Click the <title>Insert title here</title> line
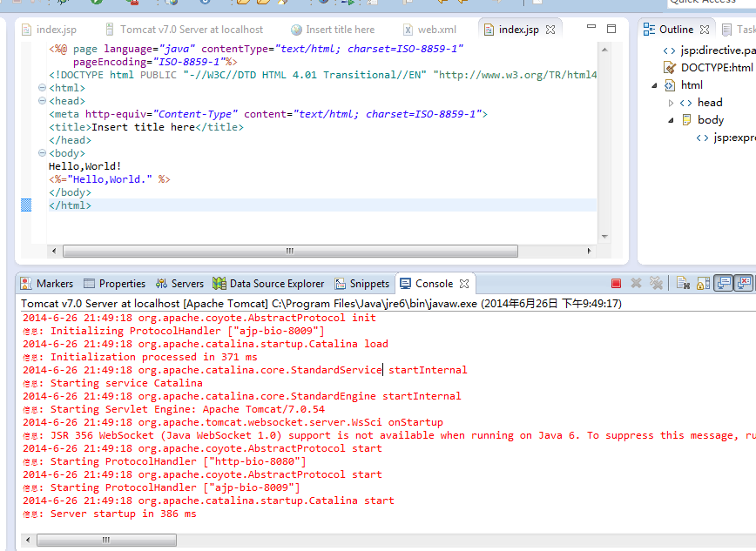Image resolution: width=756 pixels, height=551 pixels. 146,127
